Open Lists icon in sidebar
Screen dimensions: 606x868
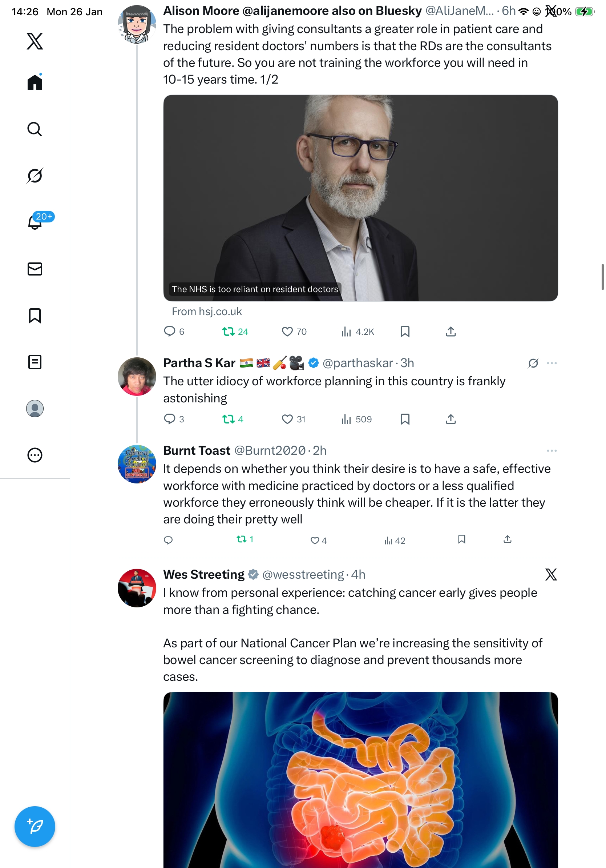pyautogui.click(x=35, y=362)
